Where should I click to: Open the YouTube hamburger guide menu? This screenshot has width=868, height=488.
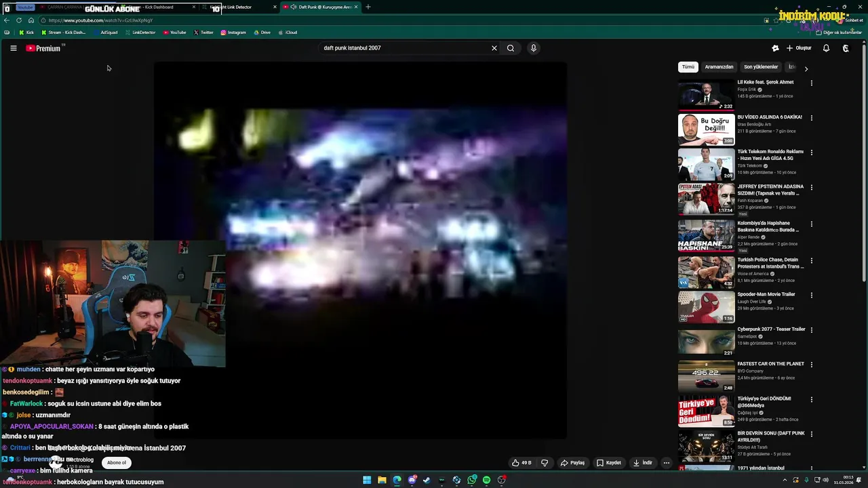(13, 48)
